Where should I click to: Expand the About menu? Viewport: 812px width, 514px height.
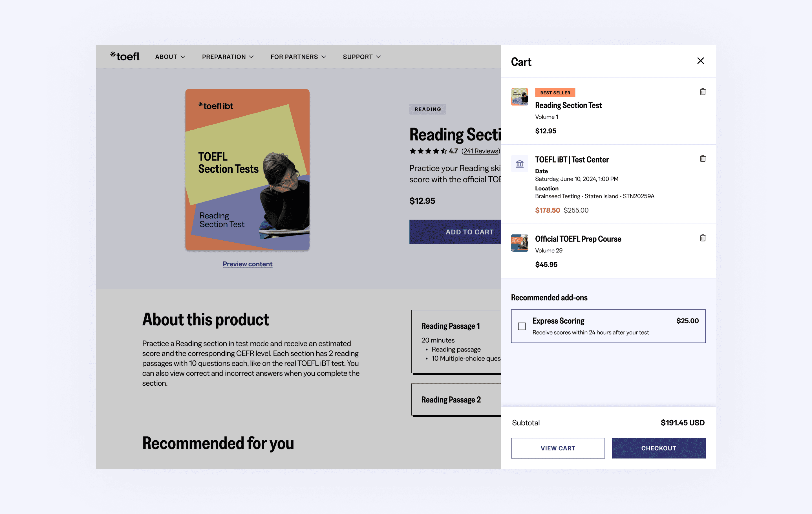[170, 57]
